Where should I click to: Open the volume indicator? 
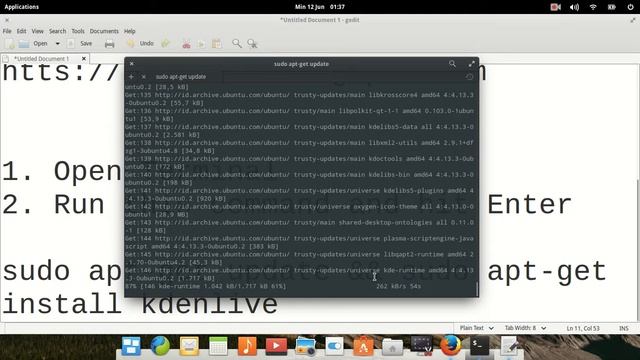pos(574,7)
